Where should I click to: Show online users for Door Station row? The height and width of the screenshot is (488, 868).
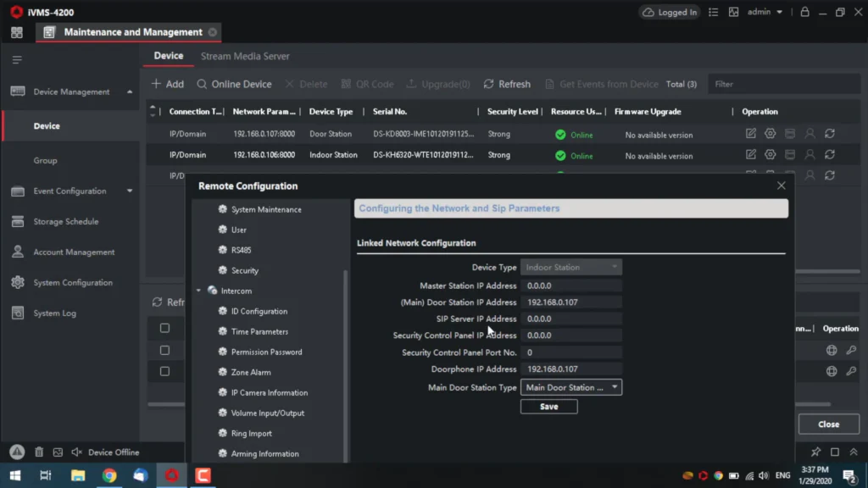click(x=810, y=134)
